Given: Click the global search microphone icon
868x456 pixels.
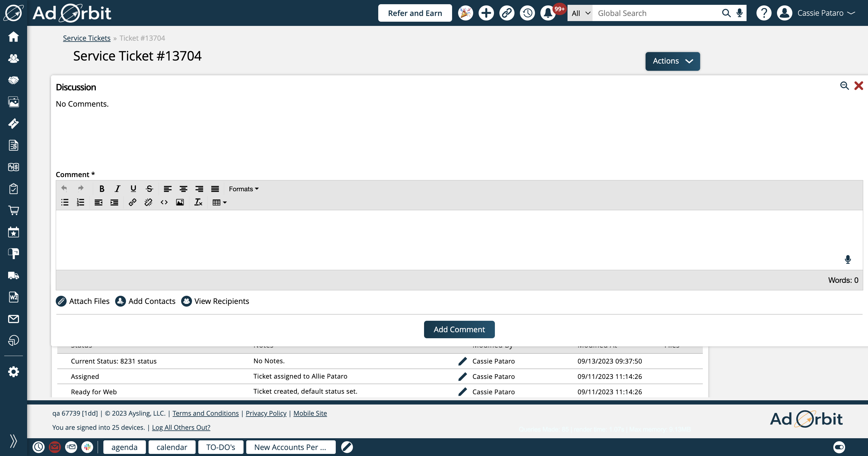Looking at the screenshot, I should click(x=739, y=13).
